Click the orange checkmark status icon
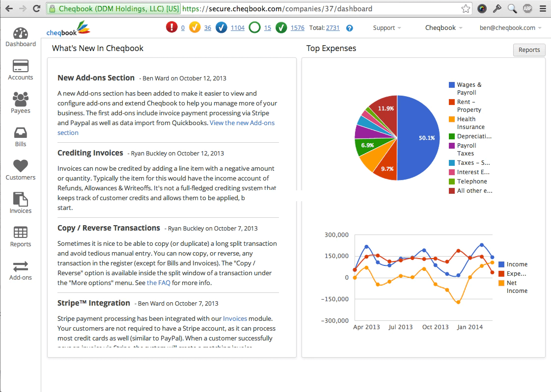Screen dimensions: 551x392 pos(194,27)
